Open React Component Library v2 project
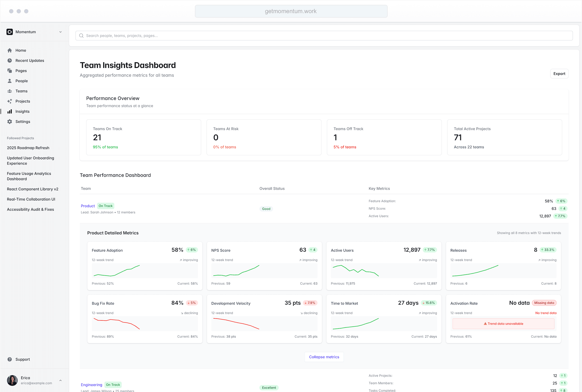The height and width of the screenshot is (392, 582). click(x=33, y=189)
